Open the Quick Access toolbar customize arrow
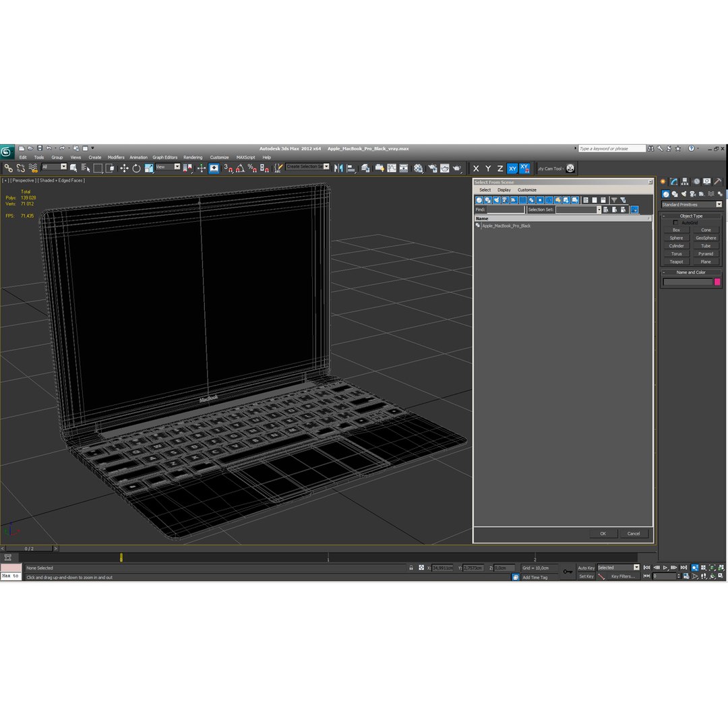Image resolution: width=728 pixels, height=728 pixels. coord(92,148)
